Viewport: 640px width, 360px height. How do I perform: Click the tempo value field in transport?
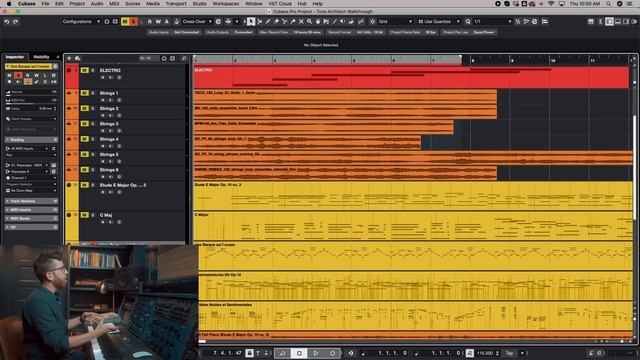(x=485, y=353)
